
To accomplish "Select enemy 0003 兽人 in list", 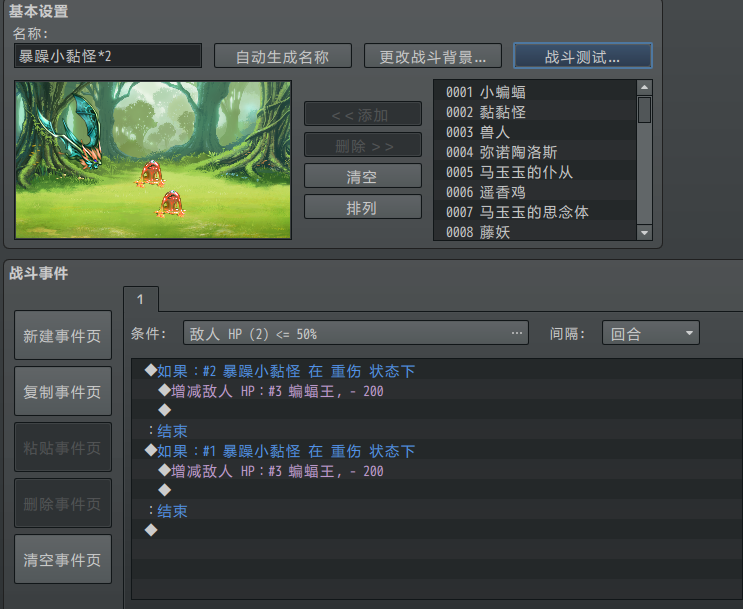I will [x=535, y=132].
